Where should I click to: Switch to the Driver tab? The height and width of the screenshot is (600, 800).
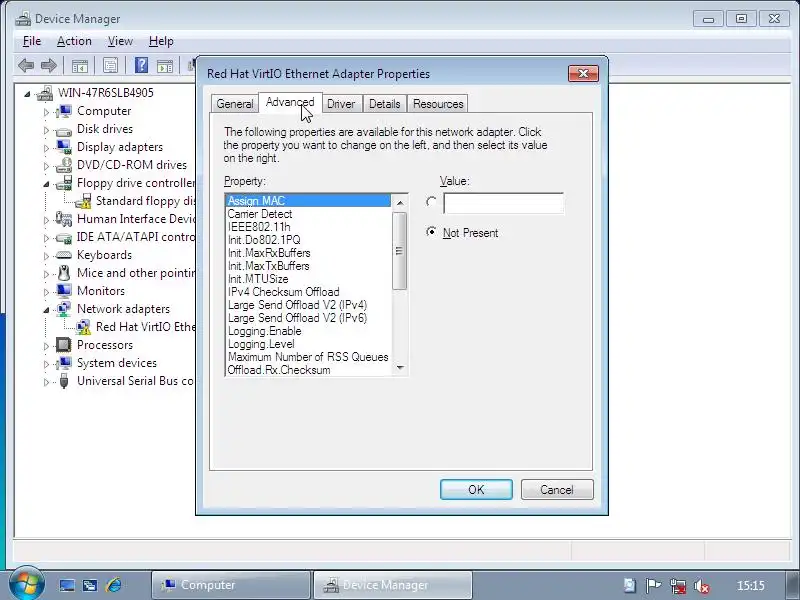coord(341,104)
